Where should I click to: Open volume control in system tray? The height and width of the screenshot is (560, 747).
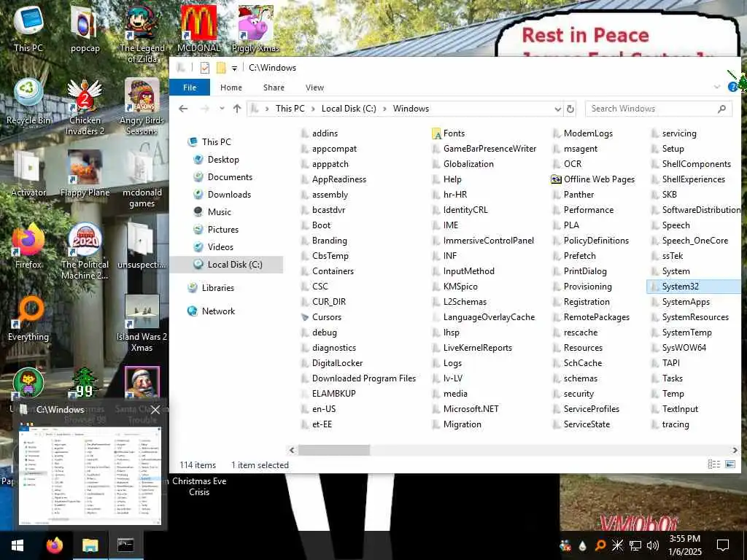click(653, 545)
